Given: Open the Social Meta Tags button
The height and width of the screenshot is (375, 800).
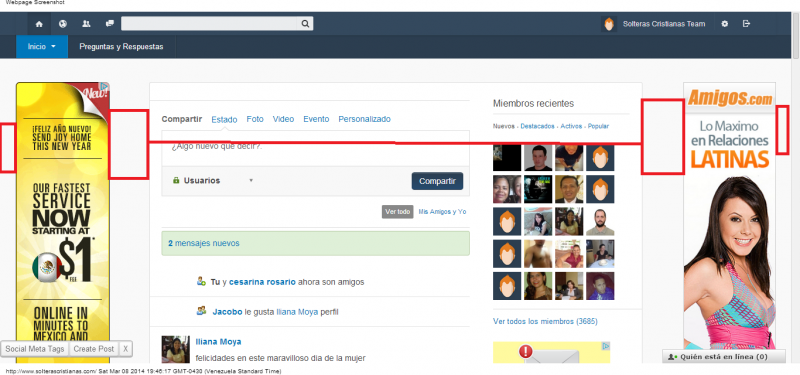Looking at the screenshot, I should (35, 349).
